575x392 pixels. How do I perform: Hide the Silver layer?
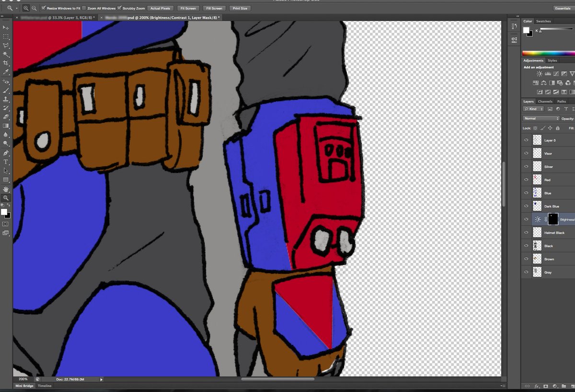click(x=526, y=167)
